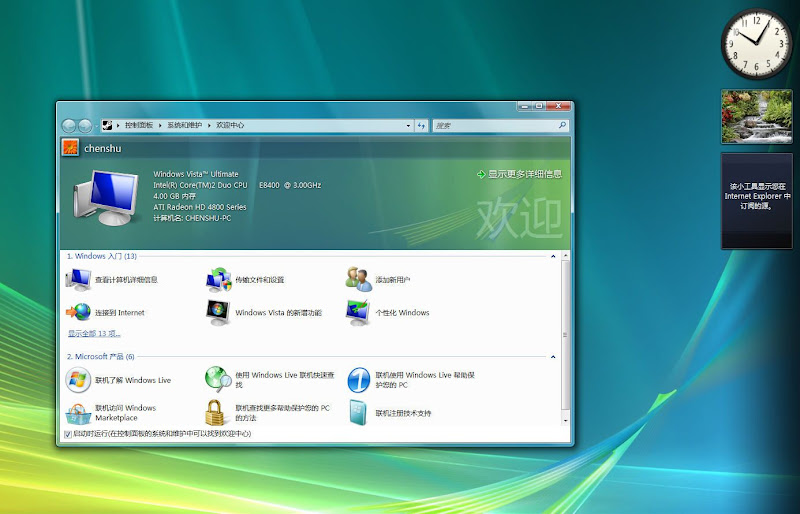Click the Back navigation arrow button
The image size is (800, 514).
pos(69,126)
